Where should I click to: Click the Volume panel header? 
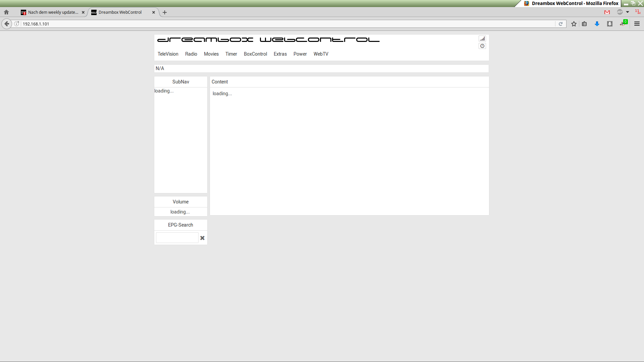181,202
